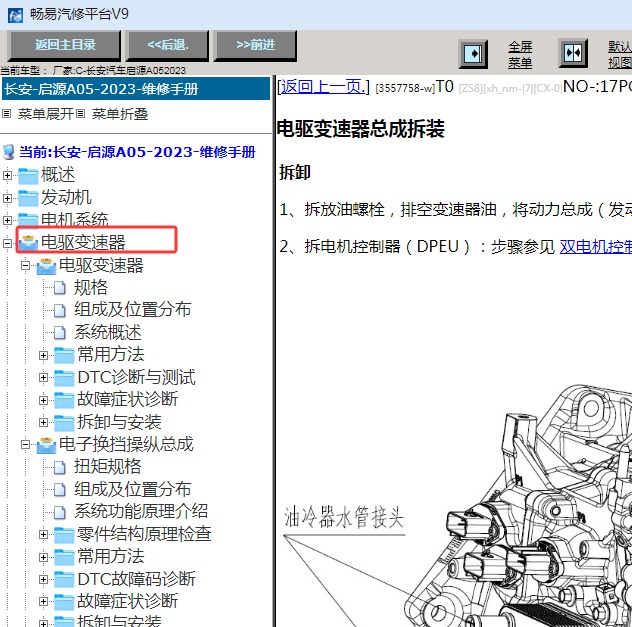Expand the 零件结构原理检查 node
Screen dimensions: 632x627
44,534
